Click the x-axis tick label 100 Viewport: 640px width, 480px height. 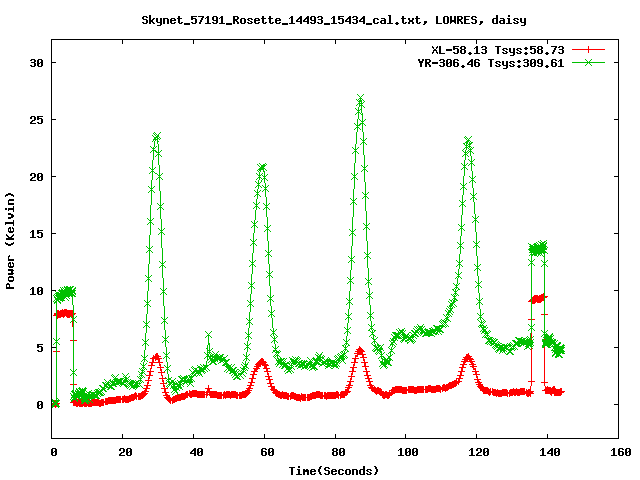point(408,452)
